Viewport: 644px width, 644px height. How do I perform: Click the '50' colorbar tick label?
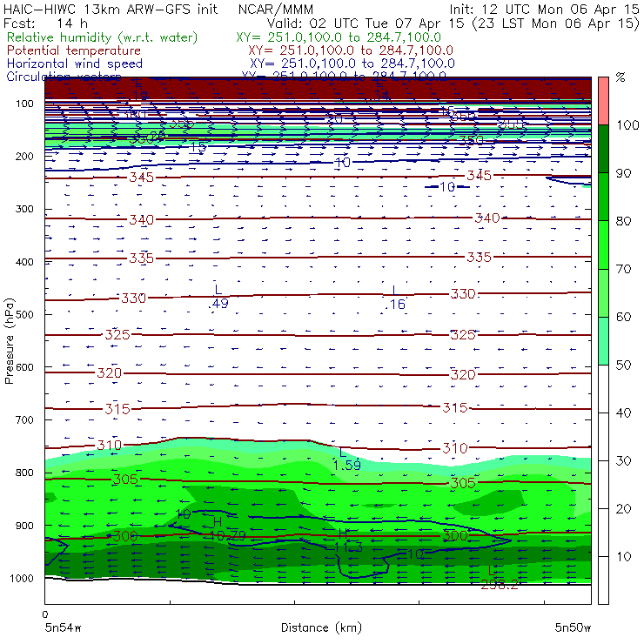coord(623,366)
